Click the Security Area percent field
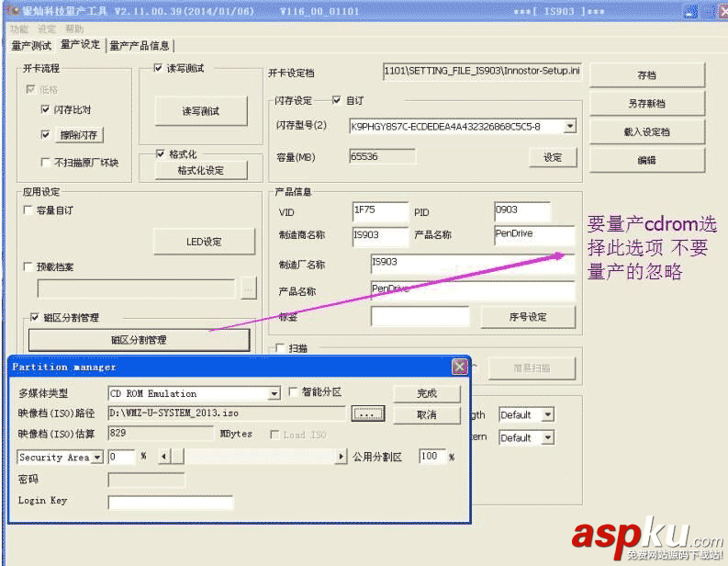Screen dimensions: 728x566 [x=121, y=457]
